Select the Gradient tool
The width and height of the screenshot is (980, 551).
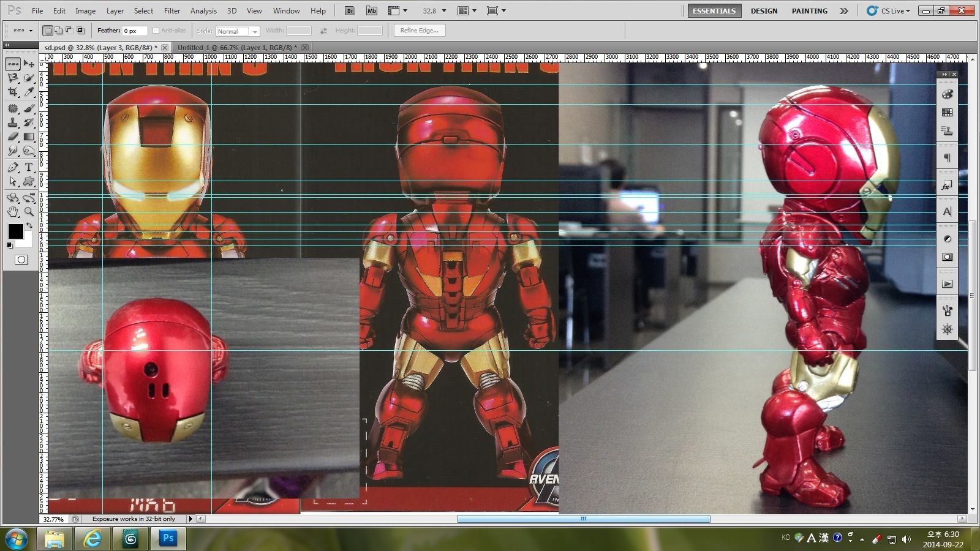click(29, 137)
